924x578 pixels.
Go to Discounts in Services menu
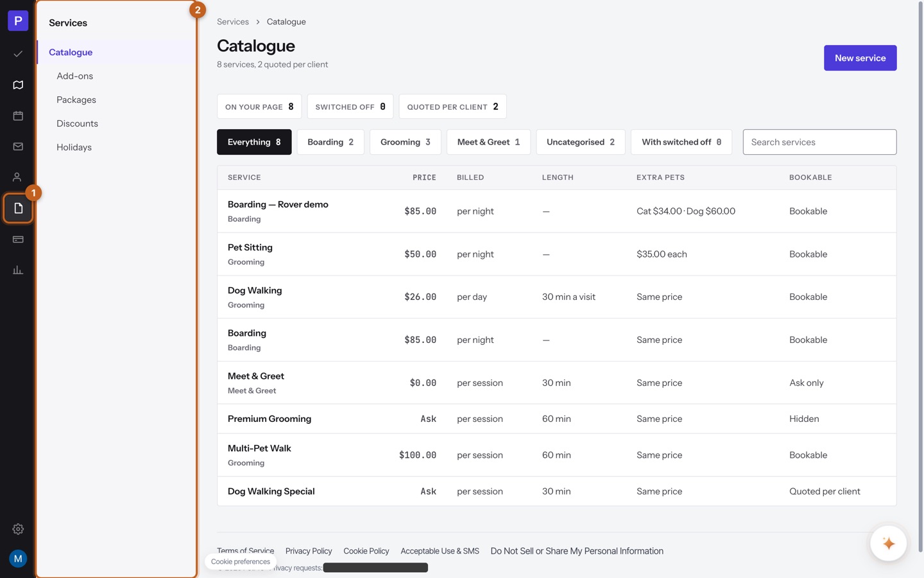77,123
